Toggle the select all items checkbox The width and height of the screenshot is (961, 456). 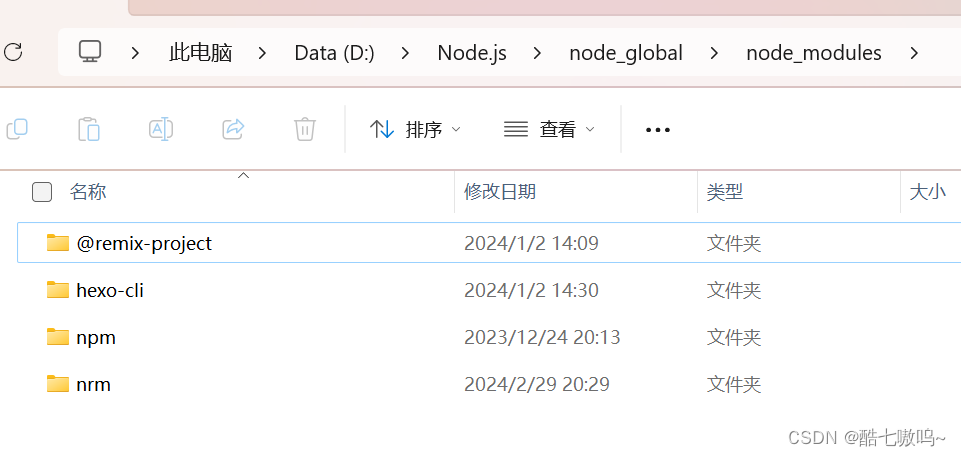tap(42, 192)
